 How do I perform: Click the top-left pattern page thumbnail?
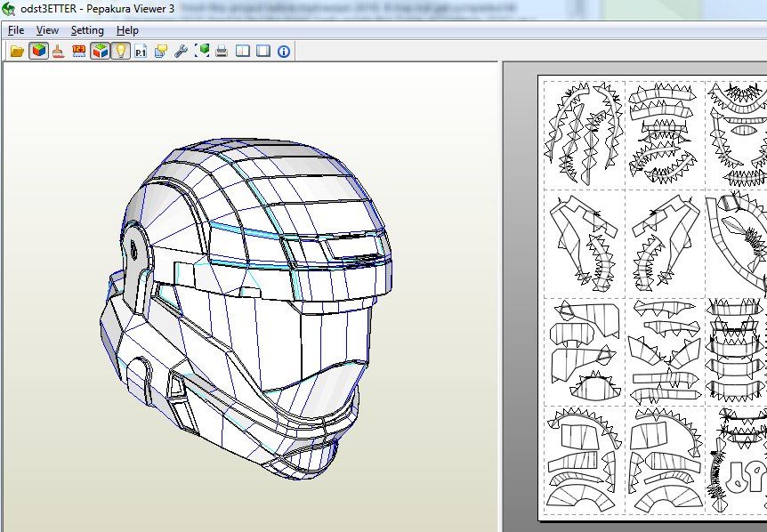coord(584,133)
